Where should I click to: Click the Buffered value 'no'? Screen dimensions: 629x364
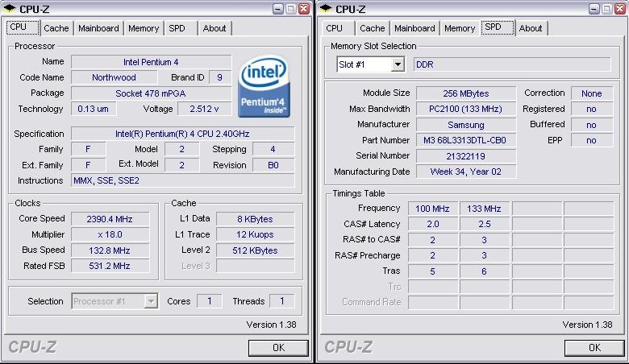click(592, 125)
